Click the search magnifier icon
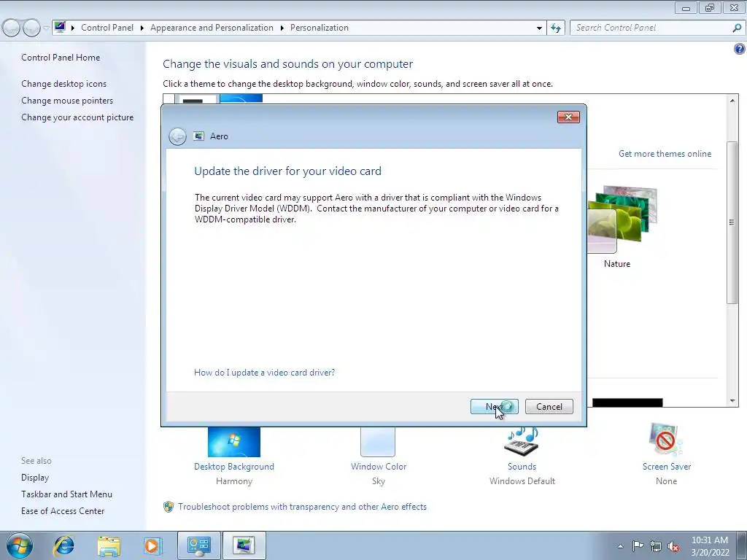This screenshot has width=747, height=560. pyautogui.click(x=737, y=28)
